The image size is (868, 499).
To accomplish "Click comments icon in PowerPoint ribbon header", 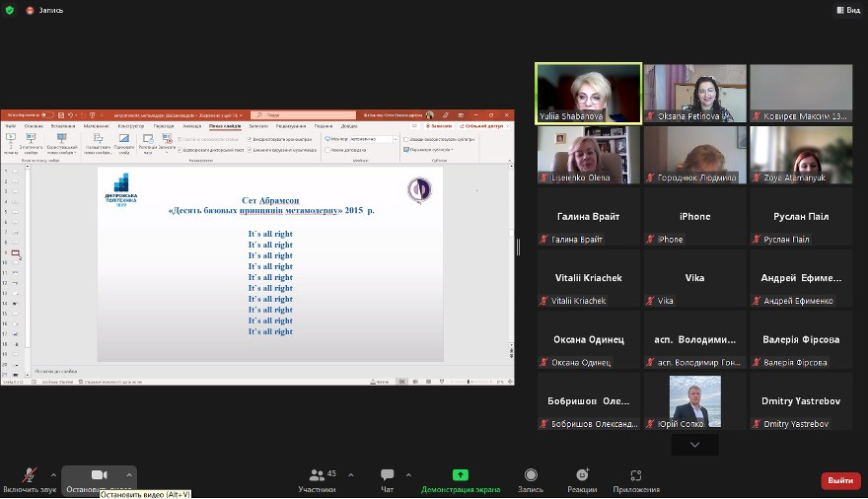I will (x=414, y=126).
